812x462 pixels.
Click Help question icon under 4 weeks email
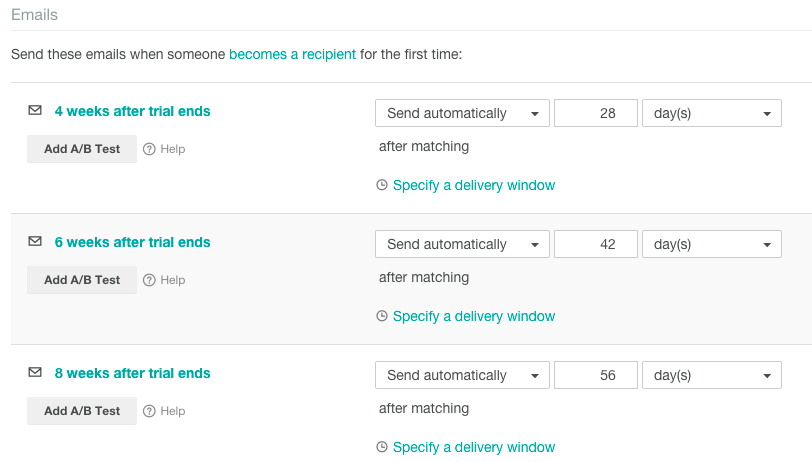click(149, 149)
